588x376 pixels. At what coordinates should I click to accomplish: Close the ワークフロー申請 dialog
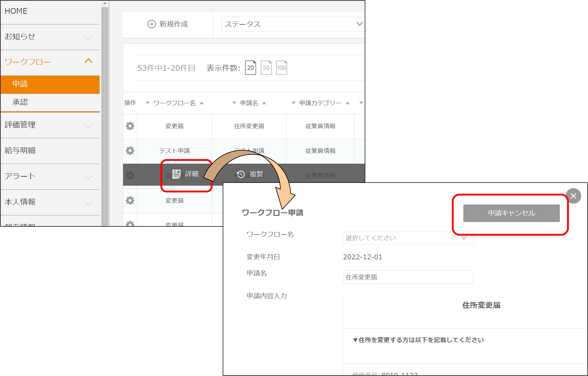(573, 196)
